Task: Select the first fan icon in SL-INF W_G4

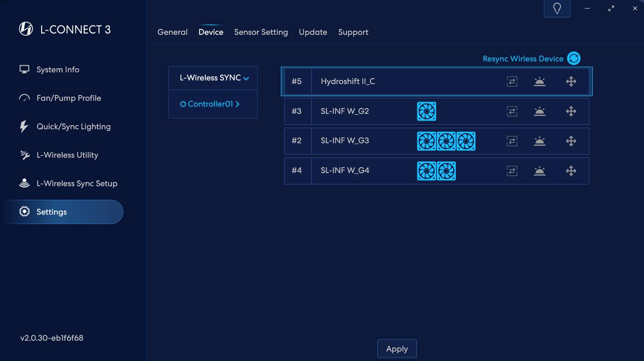Action: (x=426, y=171)
